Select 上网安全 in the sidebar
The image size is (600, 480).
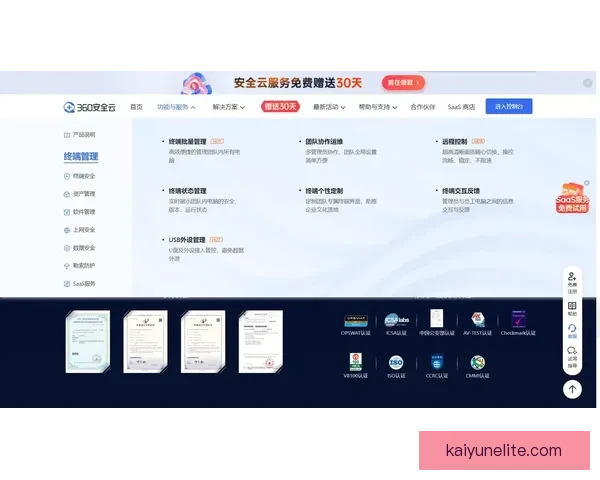[x=80, y=230]
